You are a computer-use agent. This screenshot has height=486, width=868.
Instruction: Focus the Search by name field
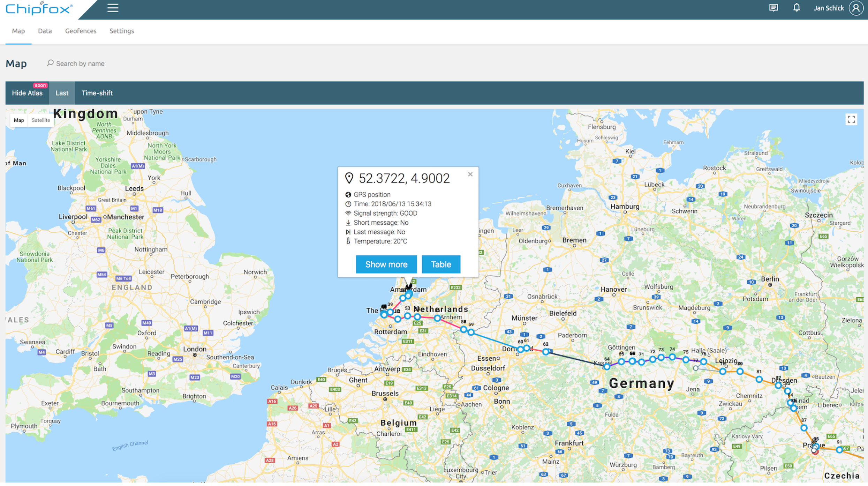pyautogui.click(x=80, y=63)
